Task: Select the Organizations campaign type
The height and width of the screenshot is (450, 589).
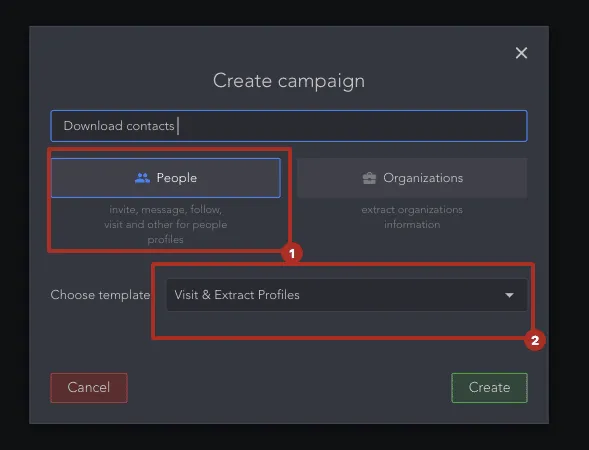Action: click(x=412, y=178)
